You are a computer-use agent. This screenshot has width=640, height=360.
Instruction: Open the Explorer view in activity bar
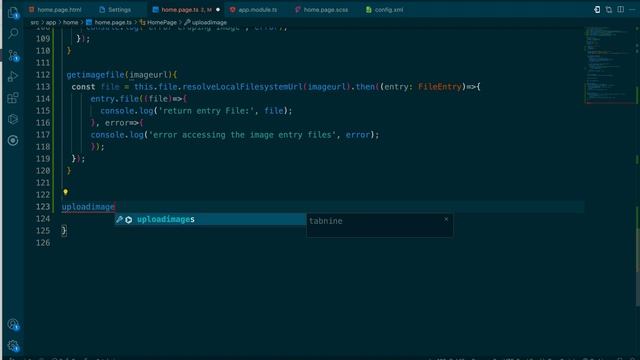[13, 12]
